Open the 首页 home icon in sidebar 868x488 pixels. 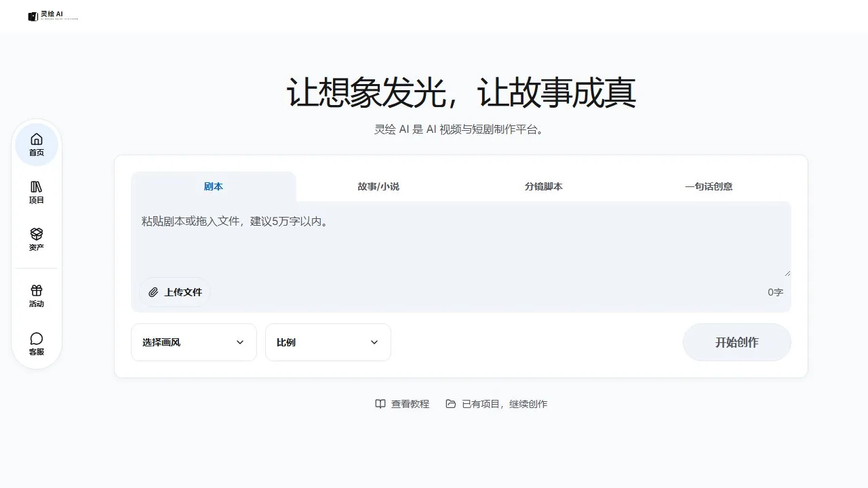pos(37,139)
